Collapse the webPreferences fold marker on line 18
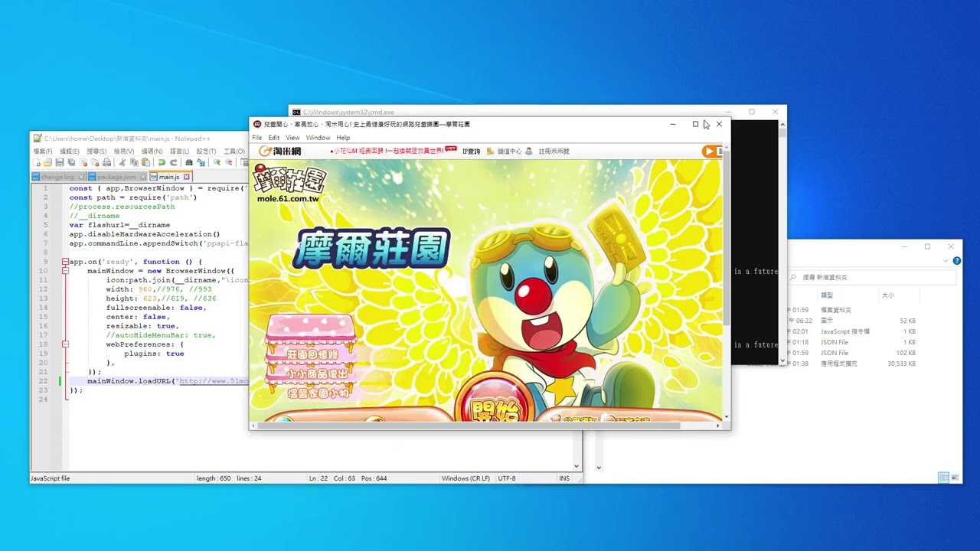Image resolution: width=980 pixels, height=551 pixels. tap(65, 344)
